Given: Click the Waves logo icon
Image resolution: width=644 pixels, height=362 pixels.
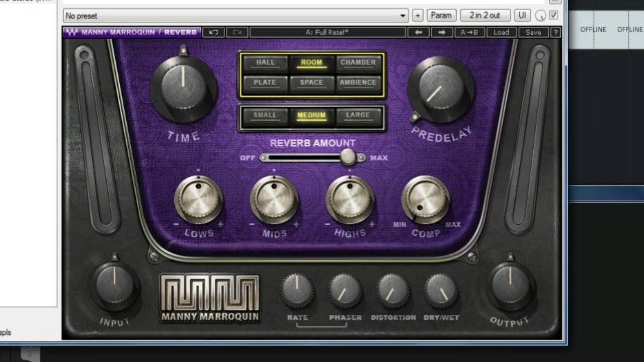Looking at the screenshot, I should (x=72, y=32).
